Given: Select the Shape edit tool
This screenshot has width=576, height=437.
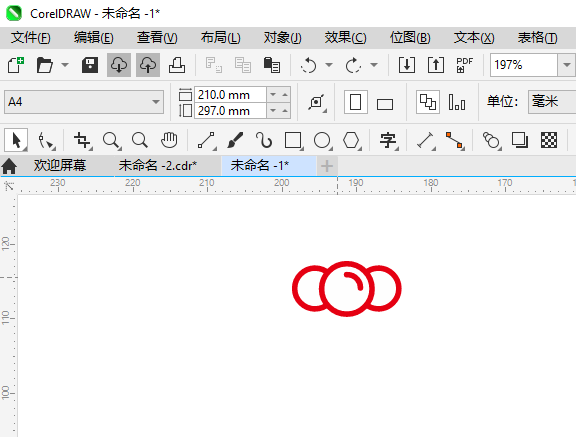Looking at the screenshot, I should [47, 140].
